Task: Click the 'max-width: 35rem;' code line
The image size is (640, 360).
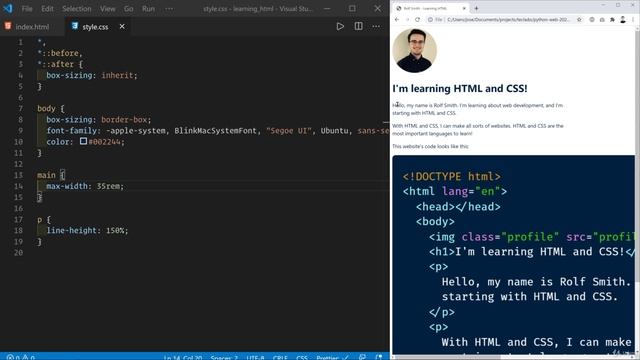Action: pyautogui.click(x=85, y=186)
